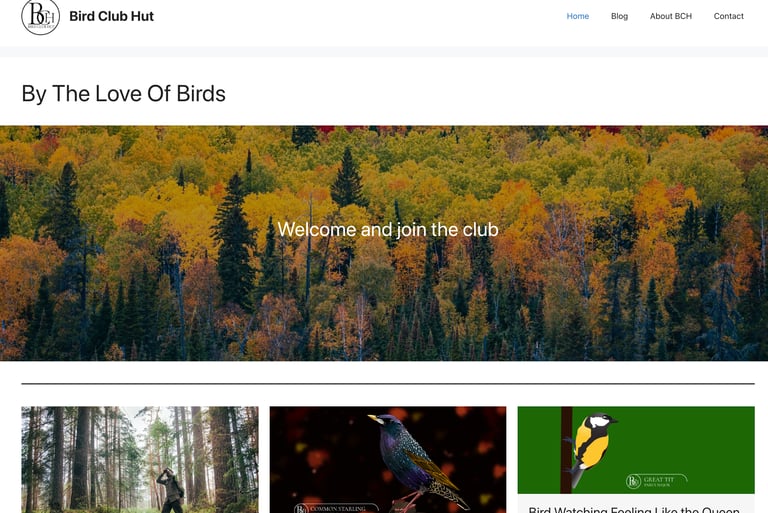The width and height of the screenshot is (768, 513).
Task: Visit the About BCH page
Action: [x=671, y=16]
